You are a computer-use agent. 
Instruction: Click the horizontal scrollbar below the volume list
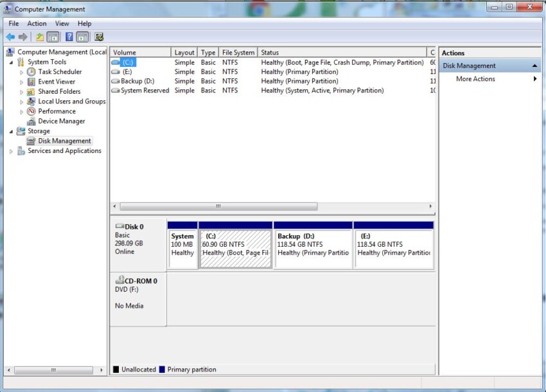click(x=217, y=206)
